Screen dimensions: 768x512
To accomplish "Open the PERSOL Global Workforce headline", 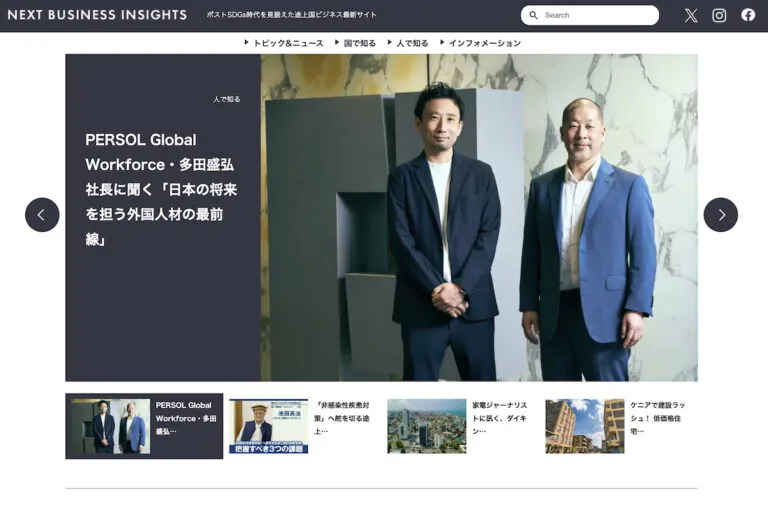I will click(x=161, y=189).
